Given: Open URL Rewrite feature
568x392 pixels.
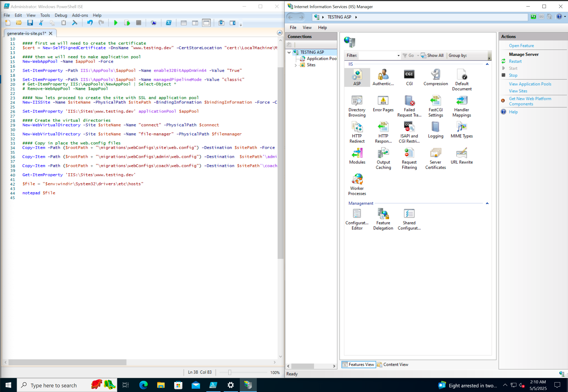Looking at the screenshot, I should pyautogui.click(x=462, y=156).
